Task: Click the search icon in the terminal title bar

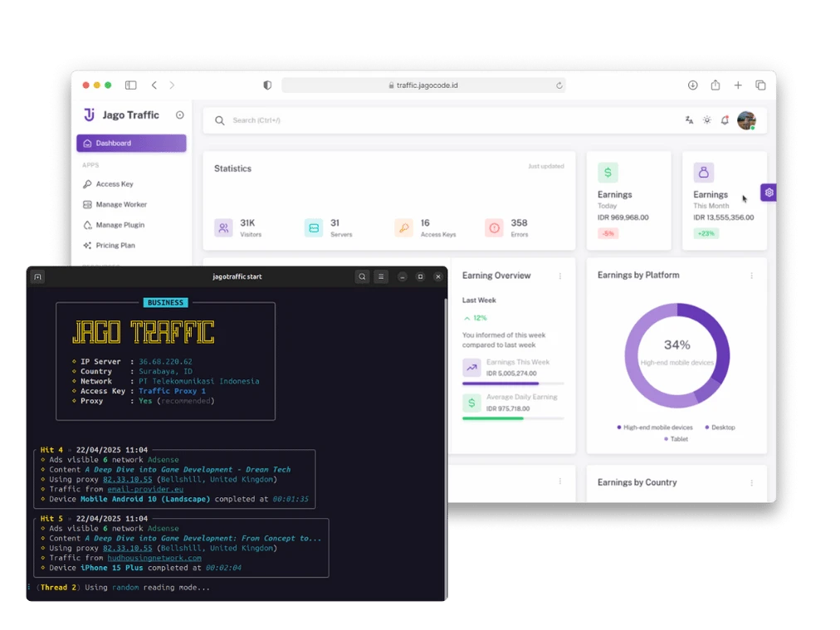Action: (362, 276)
